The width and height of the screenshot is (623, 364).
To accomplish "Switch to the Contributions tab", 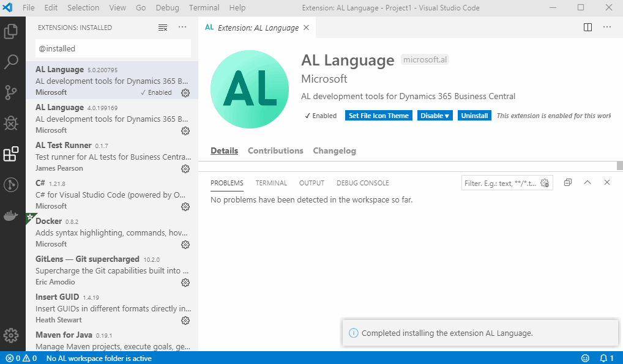I will (x=275, y=150).
